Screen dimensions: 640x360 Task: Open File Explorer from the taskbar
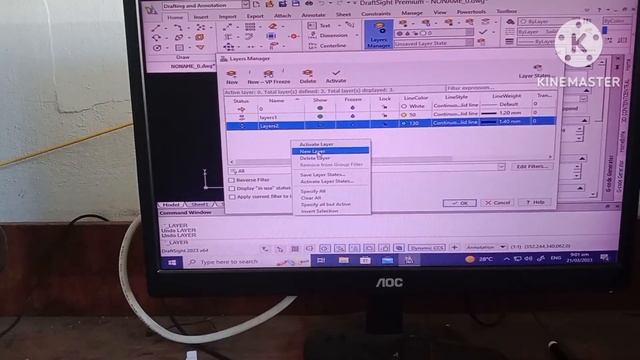(344, 260)
